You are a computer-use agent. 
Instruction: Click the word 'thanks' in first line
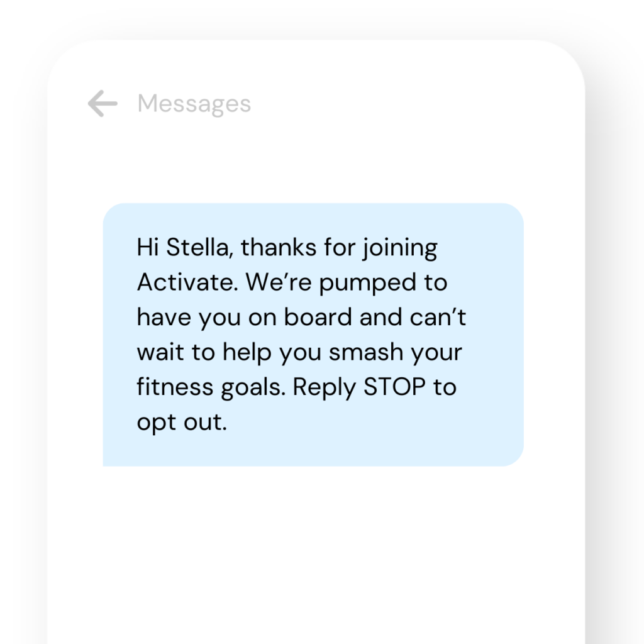pos(279,247)
